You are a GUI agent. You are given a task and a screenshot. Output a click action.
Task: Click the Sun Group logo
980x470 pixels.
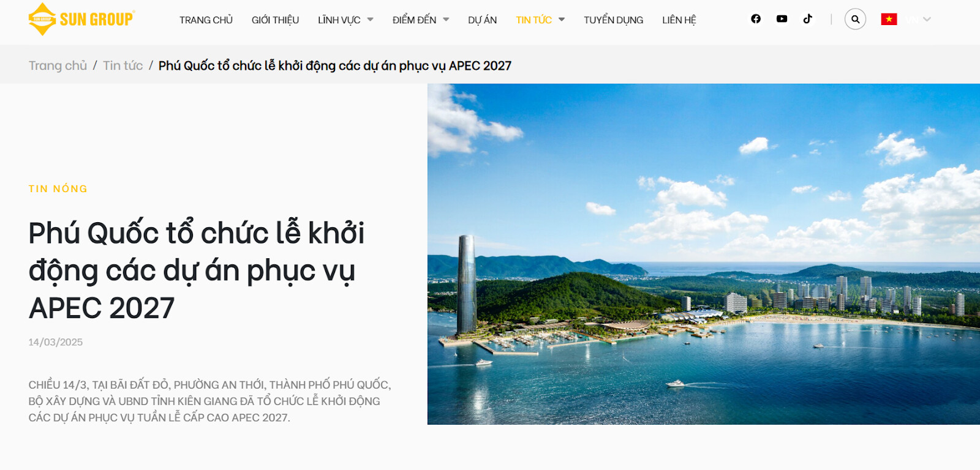[81, 19]
